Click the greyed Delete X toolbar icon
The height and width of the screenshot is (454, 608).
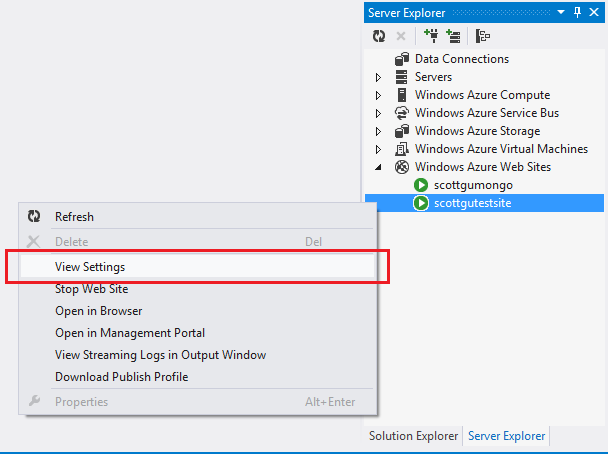tap(401, 36)
